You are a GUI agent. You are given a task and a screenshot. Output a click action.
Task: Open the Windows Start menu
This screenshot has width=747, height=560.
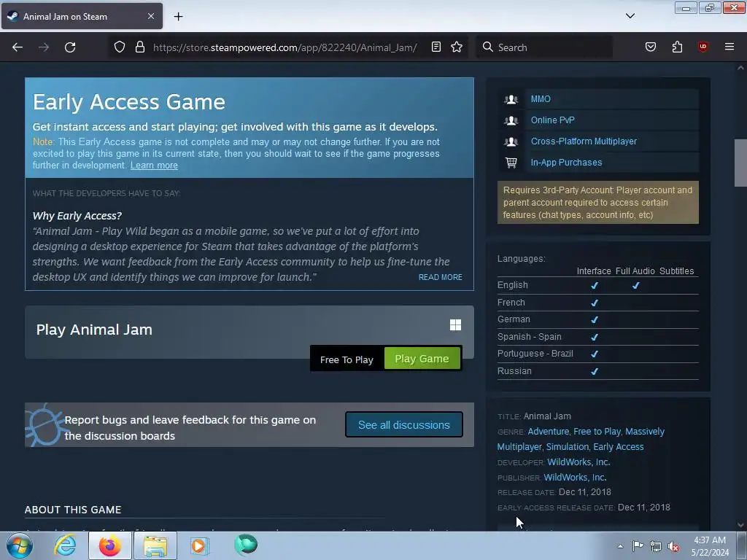[x=19, y=545]
